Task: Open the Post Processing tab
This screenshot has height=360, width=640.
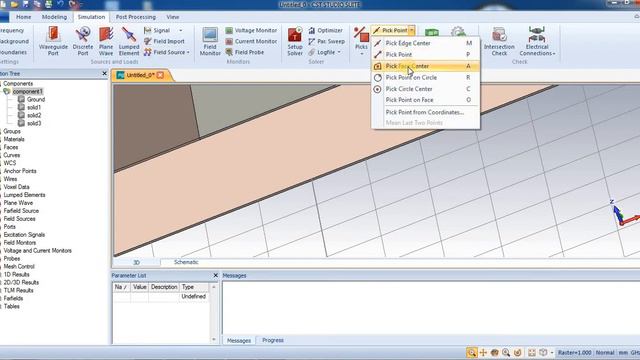Action: (136, 17)
